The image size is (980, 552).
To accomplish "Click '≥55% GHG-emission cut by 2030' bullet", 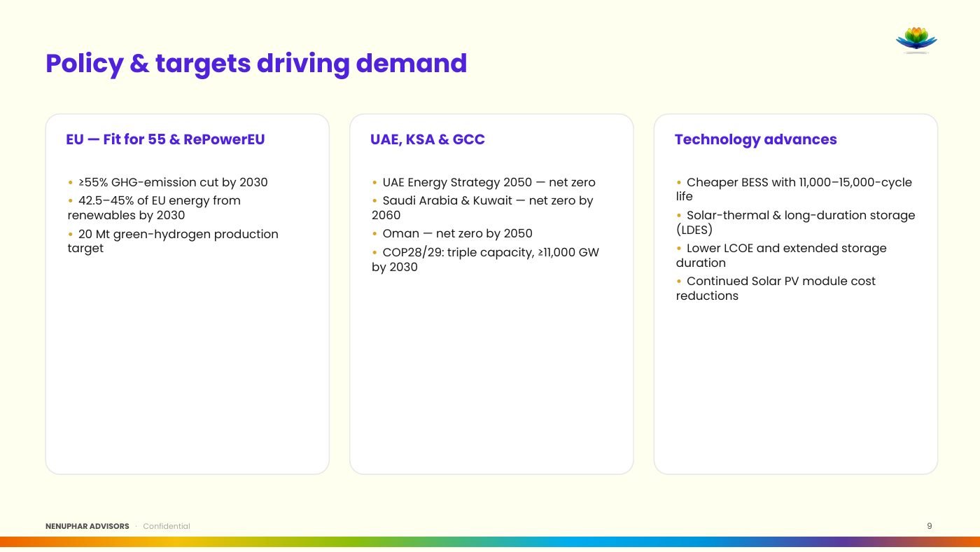I will click(168, 182).
